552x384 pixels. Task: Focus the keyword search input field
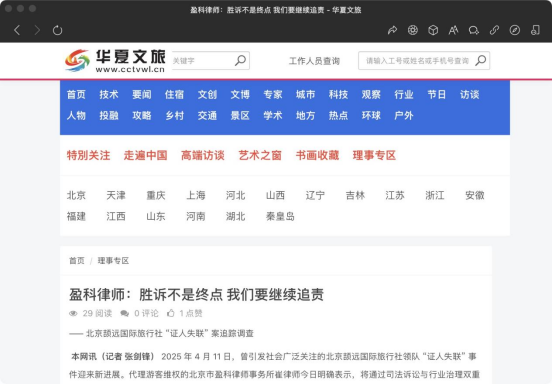(211, 61)
